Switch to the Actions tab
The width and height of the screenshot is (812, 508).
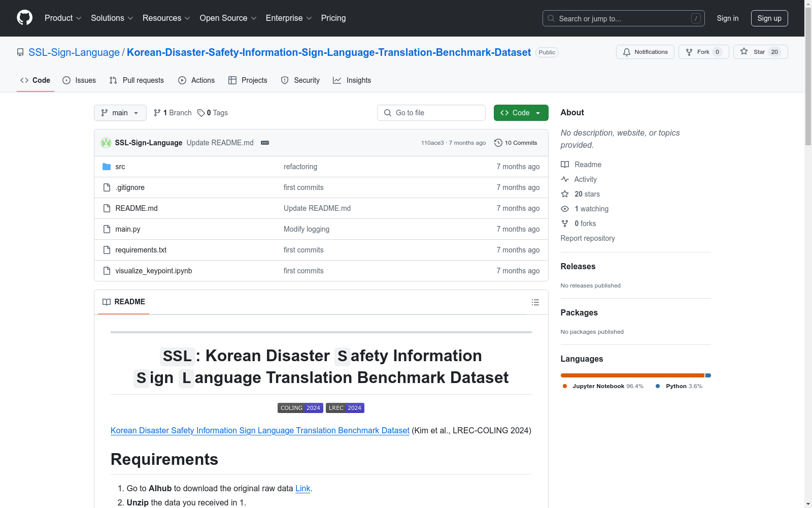point(196,80)
